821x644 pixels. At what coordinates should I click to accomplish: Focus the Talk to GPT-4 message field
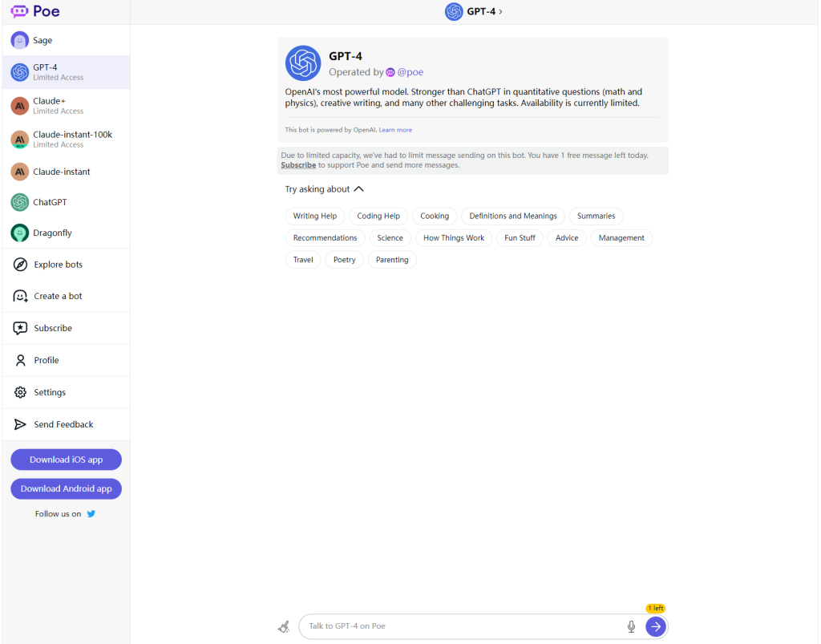(x=463, y=626)
